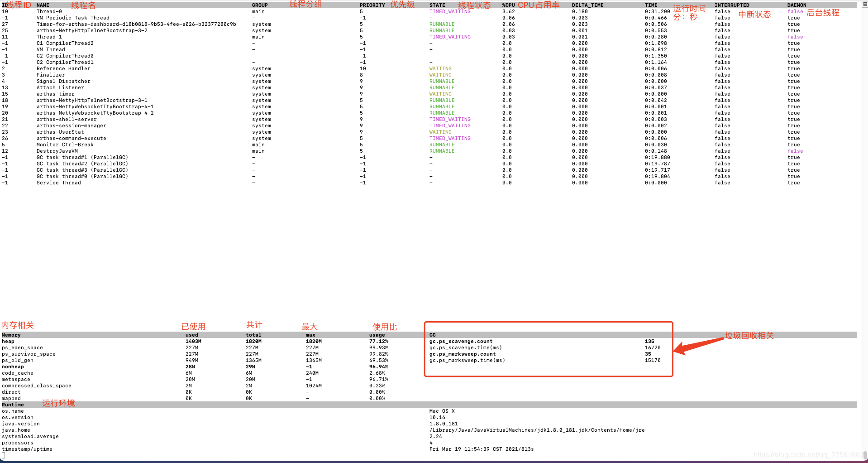Click the 16720 scavenge time value

click(653, 348)
